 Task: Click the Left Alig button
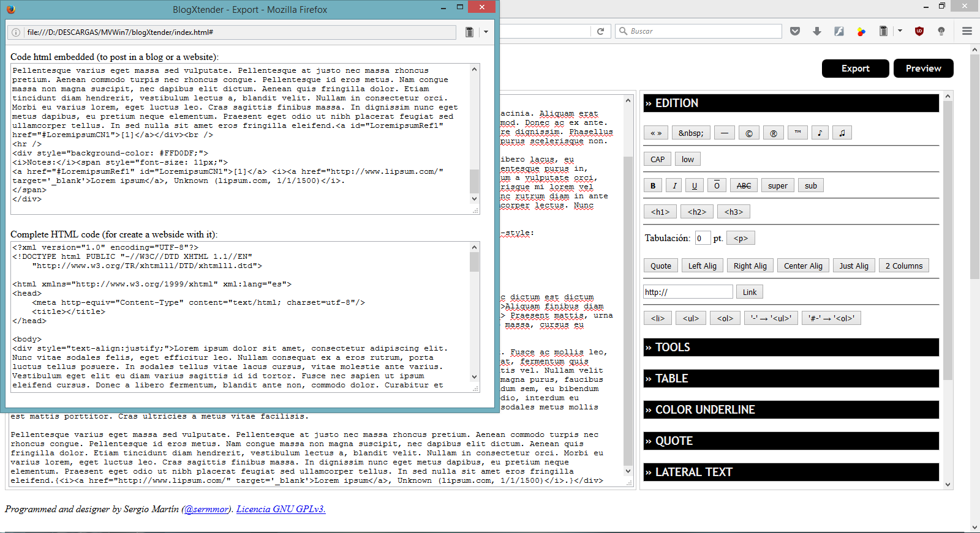click(x=703, y=266)
